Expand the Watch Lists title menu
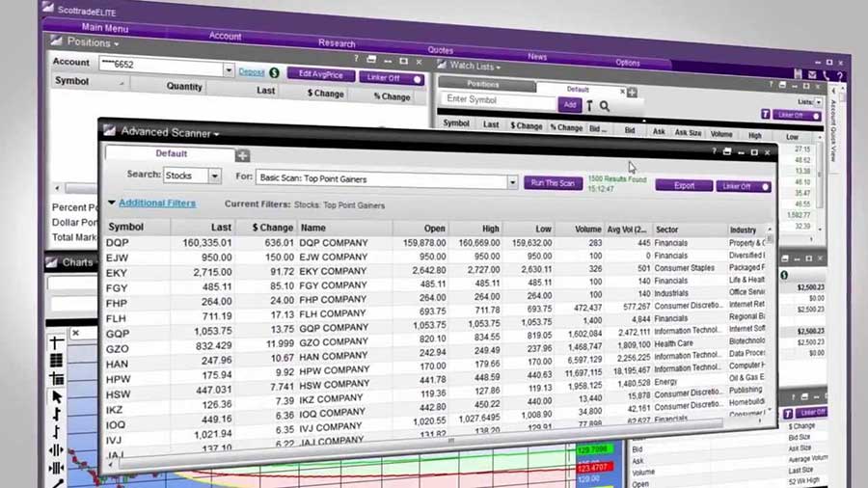The width and height of the screenshot is (868, 488). (x=499, y=68)
